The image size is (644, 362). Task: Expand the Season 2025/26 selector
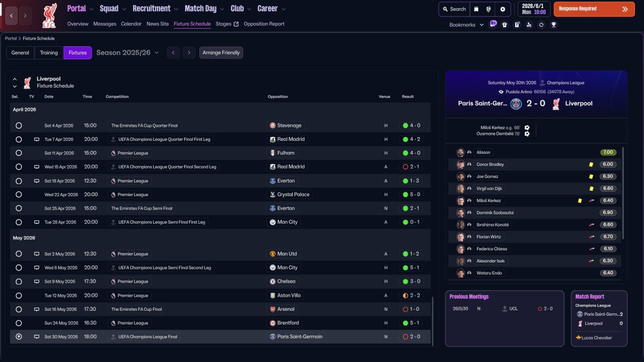pyautogui.click(x=128, y=53)
